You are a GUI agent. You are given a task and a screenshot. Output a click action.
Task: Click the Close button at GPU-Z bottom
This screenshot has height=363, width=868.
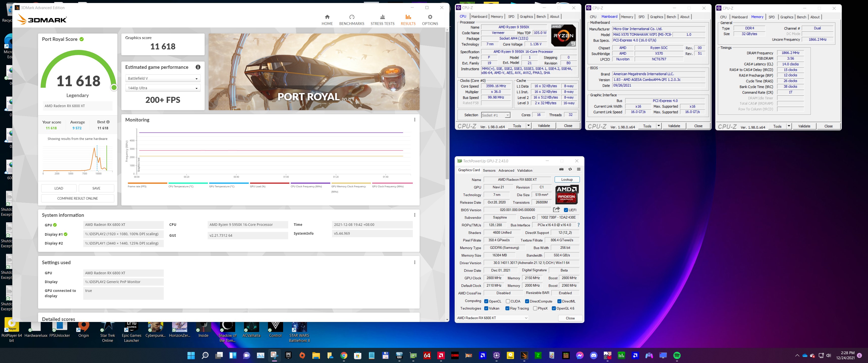[x=570, y=318]
